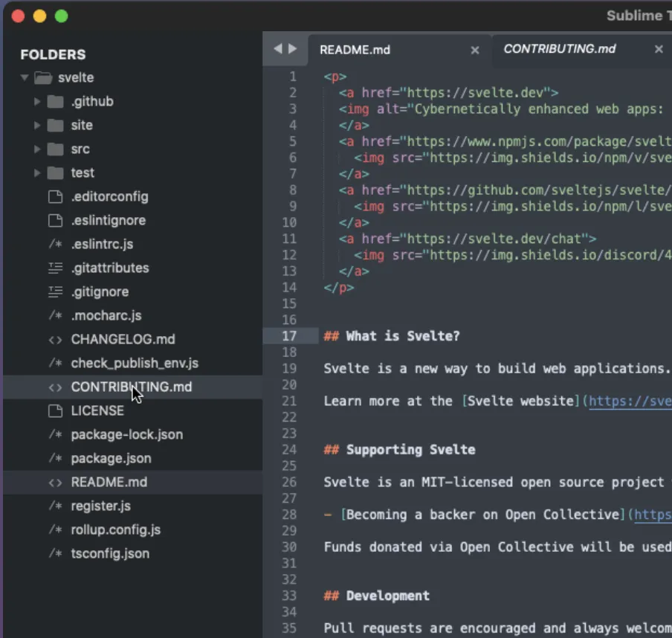Expand the .github folder arrow
The width and height of the screenshot is (672, 638).
click(37, 102)
